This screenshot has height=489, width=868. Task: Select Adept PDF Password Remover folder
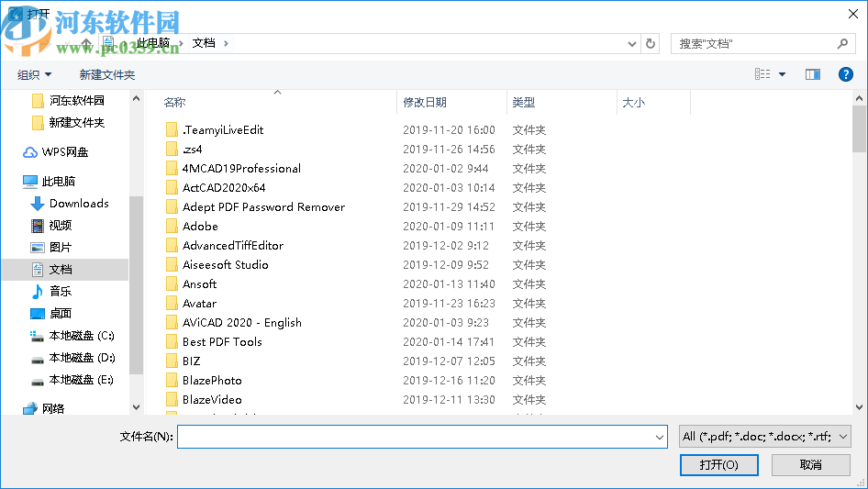[263, 207]
